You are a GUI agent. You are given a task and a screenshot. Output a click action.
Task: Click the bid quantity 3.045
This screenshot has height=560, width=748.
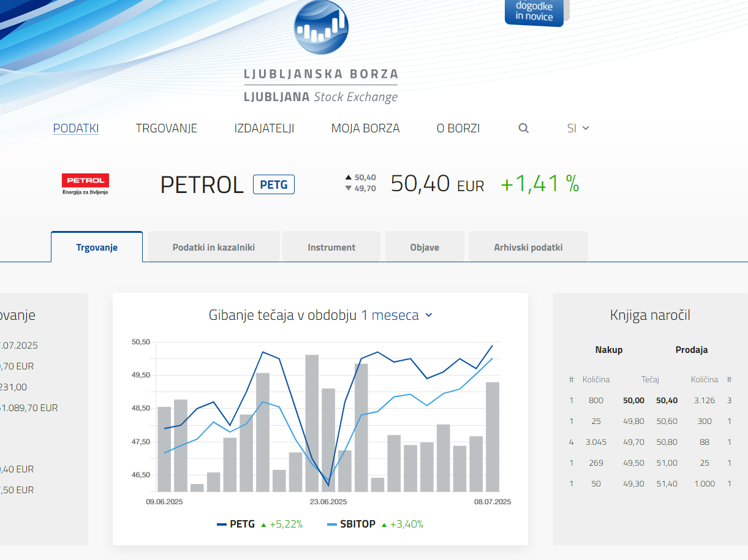(x=596, y=442)
